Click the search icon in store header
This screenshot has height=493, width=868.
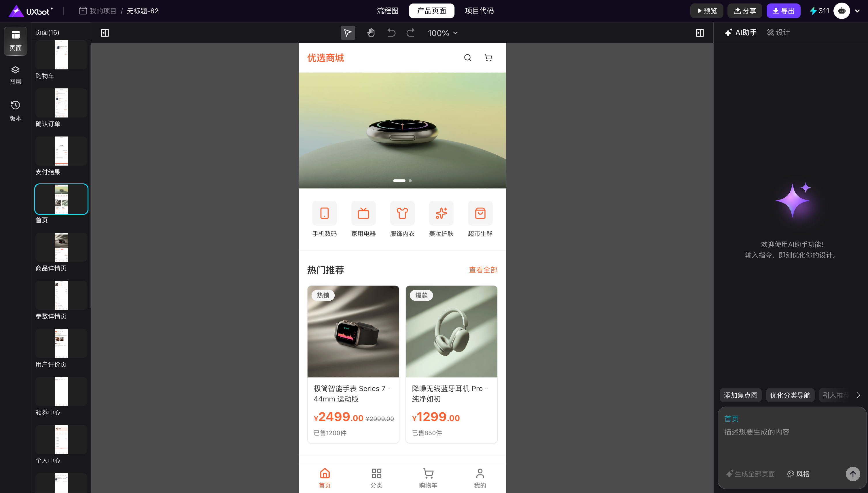467,58
